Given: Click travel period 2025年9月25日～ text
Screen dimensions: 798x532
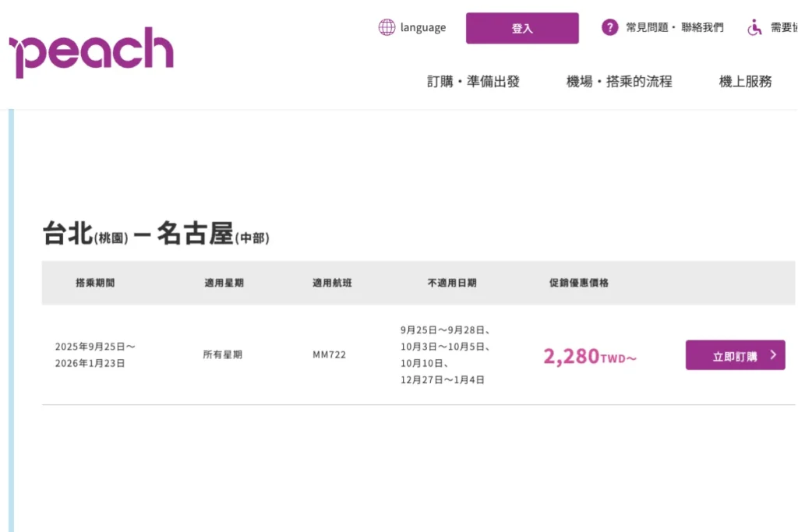Looking at the screenshot, I should 95,347.
